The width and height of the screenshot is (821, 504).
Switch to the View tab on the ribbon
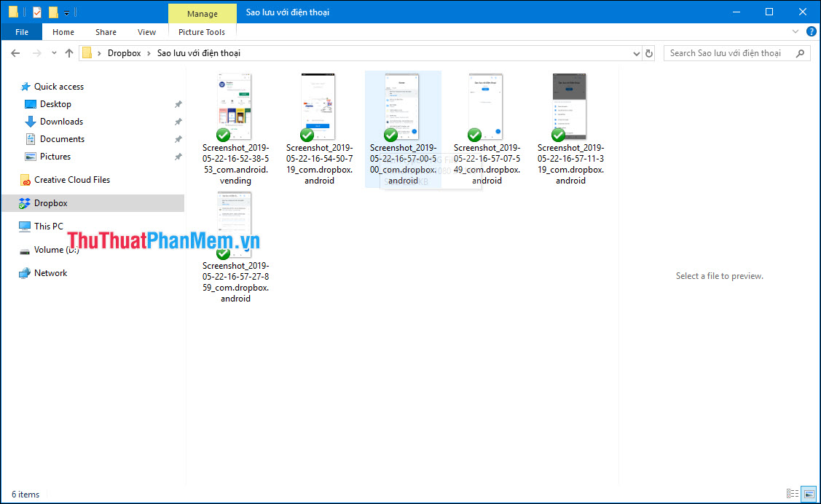[x=146, y=31]
